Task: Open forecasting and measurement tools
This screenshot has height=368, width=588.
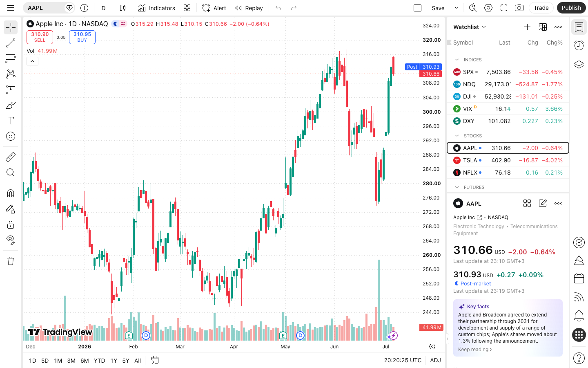Action: [11, 90]
